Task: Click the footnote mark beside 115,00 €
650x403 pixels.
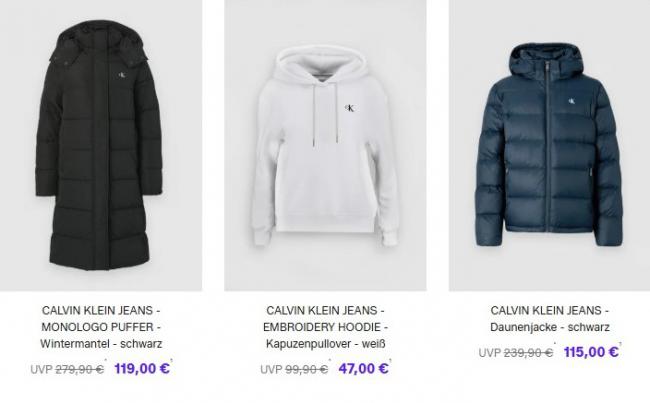Action: 620,344
